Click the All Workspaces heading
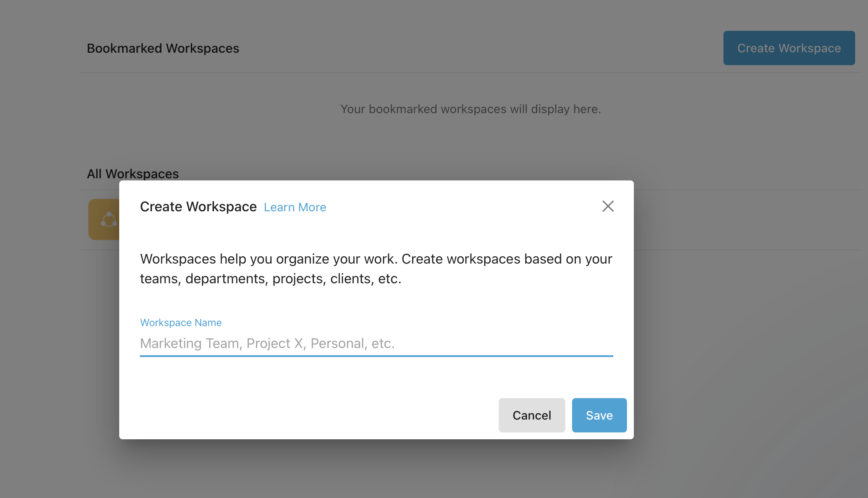 pyautogui.click(x=133, y=174)
